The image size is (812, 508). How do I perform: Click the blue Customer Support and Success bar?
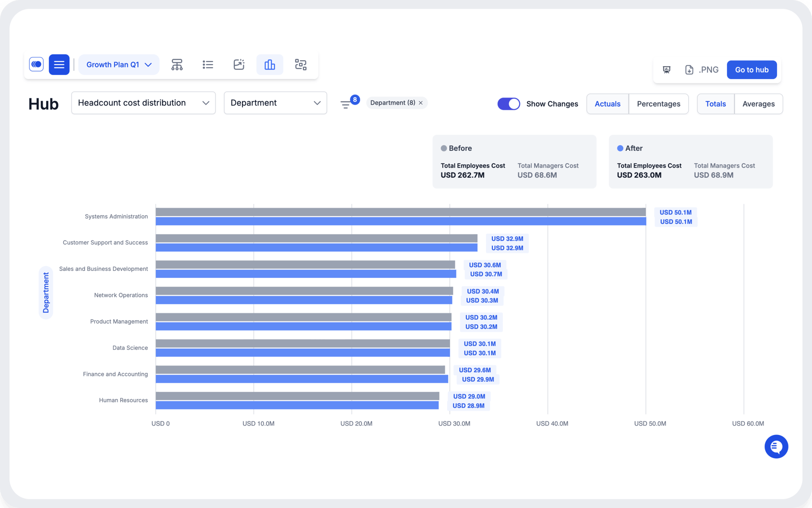point(317,247)
